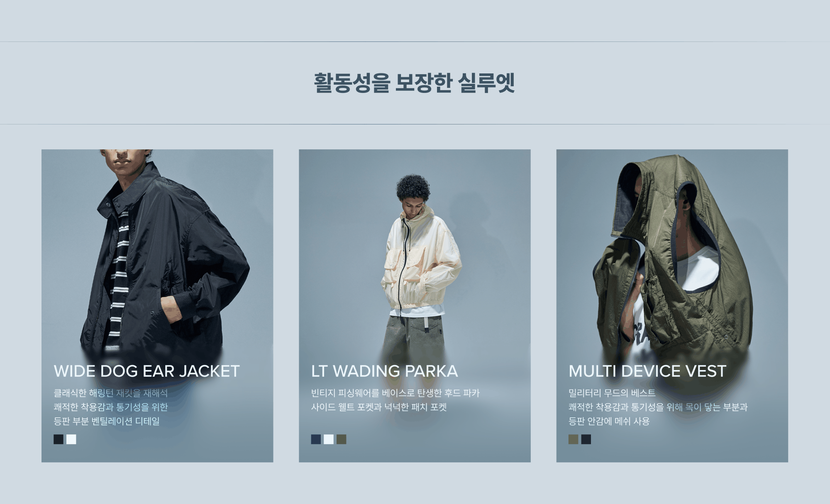
Task: Click the 빈티지 피싱웨어를 베이스로 description line
Action: 395,393
